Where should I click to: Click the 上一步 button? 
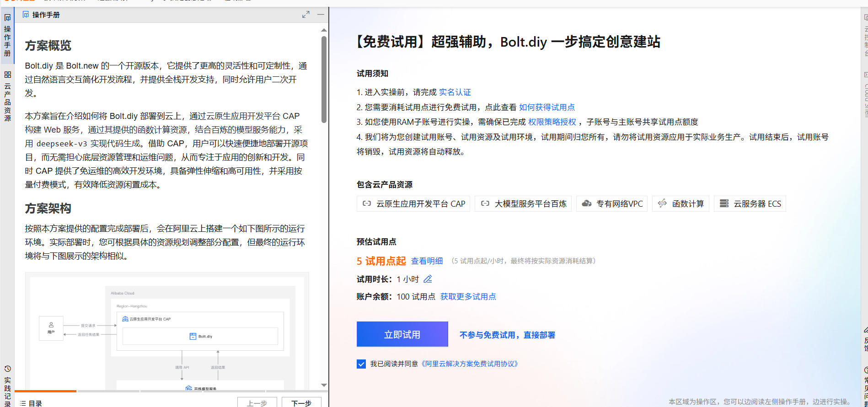(257, 403)
